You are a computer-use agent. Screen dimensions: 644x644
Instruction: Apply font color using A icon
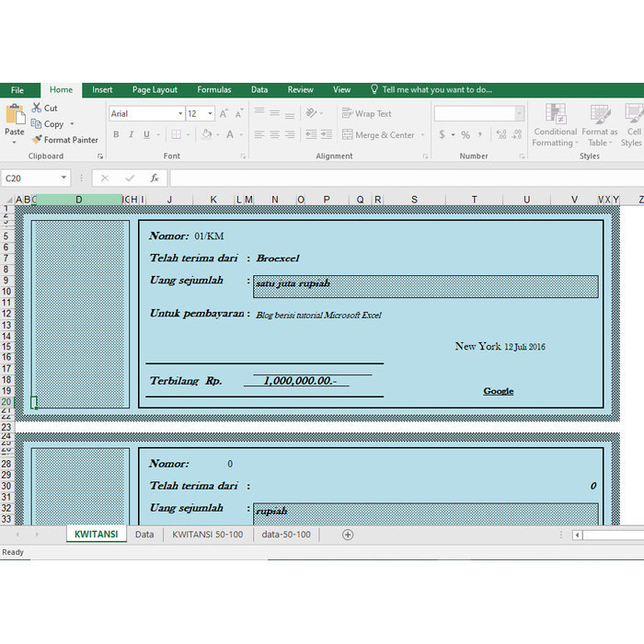tap(230, 134)
